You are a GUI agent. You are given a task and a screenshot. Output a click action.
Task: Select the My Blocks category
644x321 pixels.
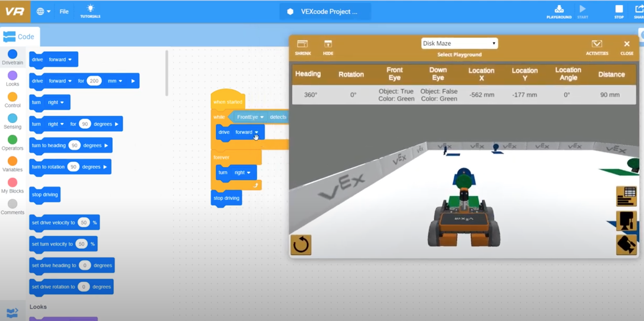[12, 186]
